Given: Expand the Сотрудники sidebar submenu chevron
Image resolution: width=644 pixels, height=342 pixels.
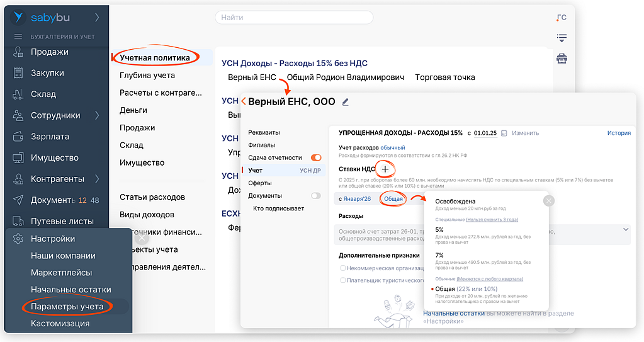Looking at the screenshot, I should point(97,115).
